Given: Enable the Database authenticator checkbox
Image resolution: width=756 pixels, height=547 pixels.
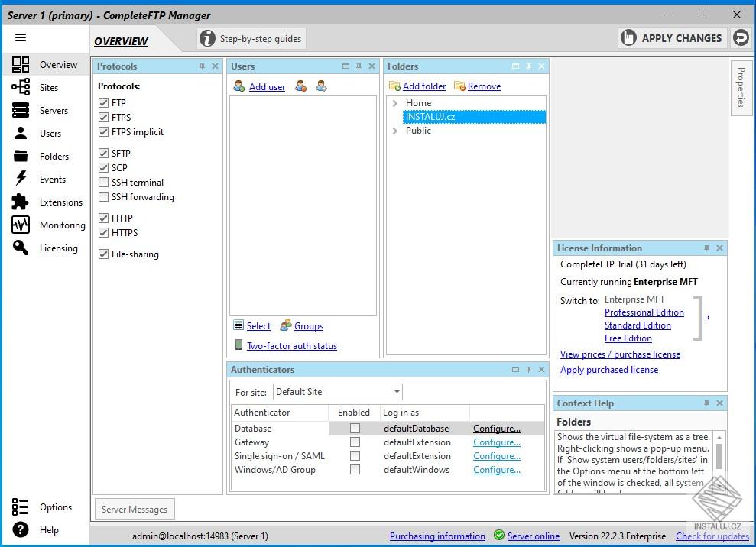Looking at the screenshot, I should pyautogui.click(x=355, y=429).
